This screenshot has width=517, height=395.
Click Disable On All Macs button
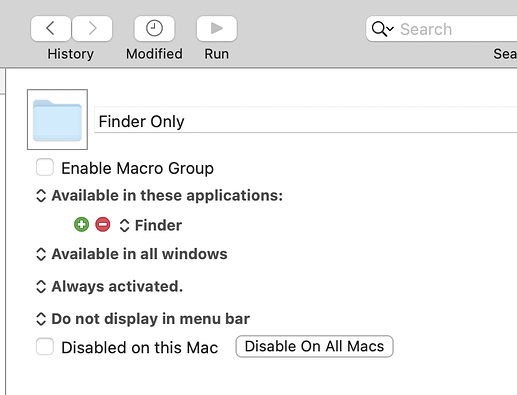[x=314, y=346]
